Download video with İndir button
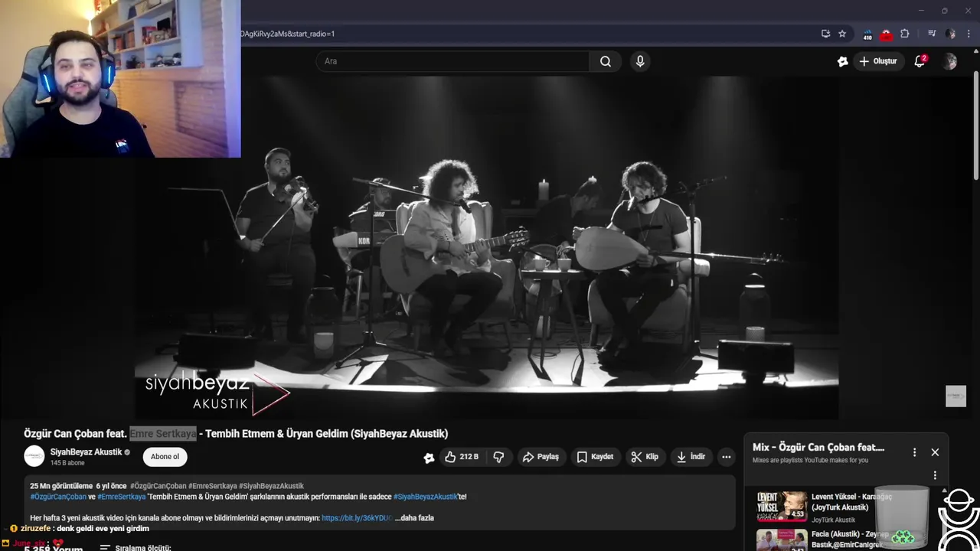 [x=691, y=457]
